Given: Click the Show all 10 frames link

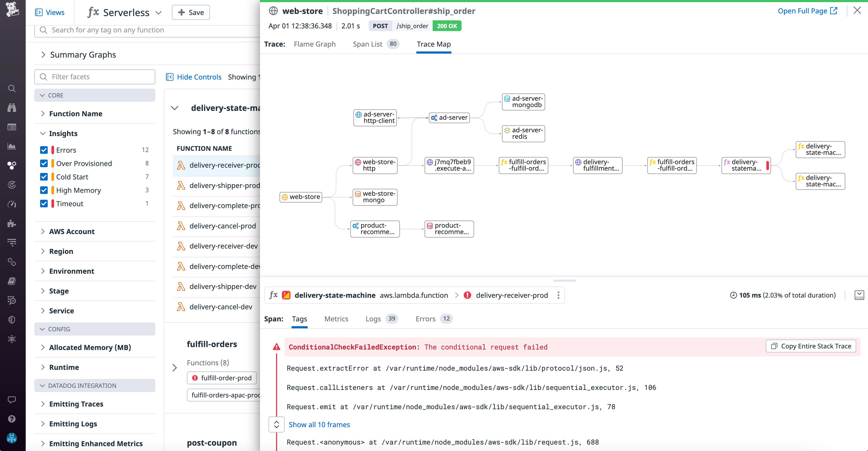Looking at the screenshot, I should (x=319, y=424).
